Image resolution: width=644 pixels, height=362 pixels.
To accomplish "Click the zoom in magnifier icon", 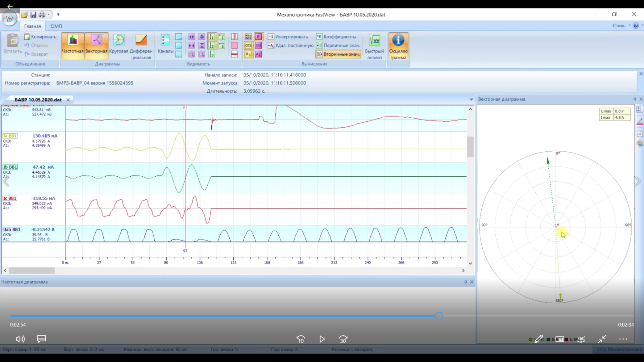I will pos(191,54).
